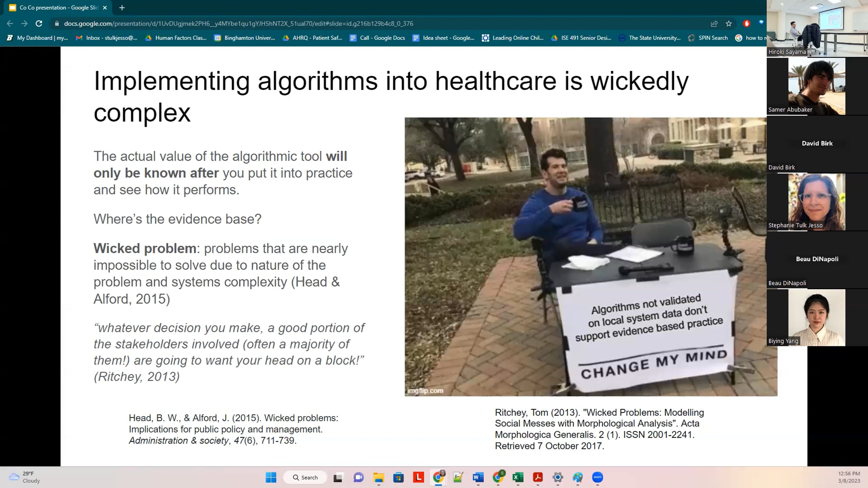This screenshot has height=488, width=868.
Task: Select David Birk's participant tile
Action: click(x=817, y=144)
